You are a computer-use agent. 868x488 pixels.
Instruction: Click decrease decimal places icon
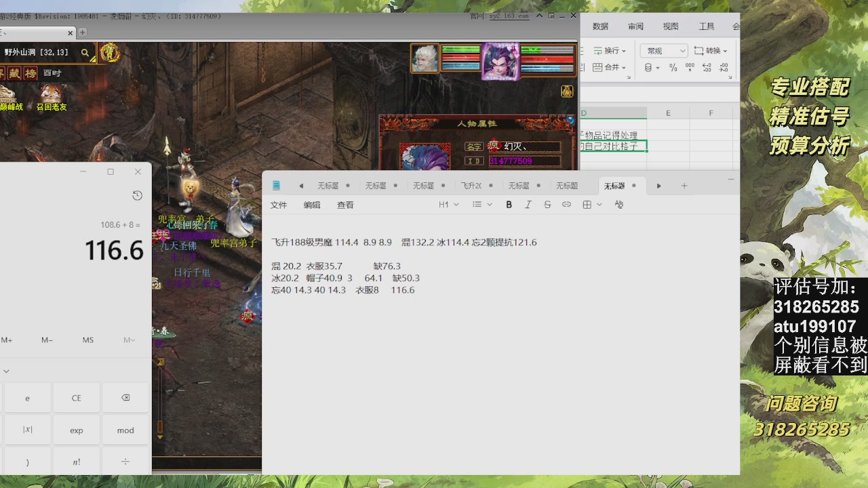[x=724, y=68]
